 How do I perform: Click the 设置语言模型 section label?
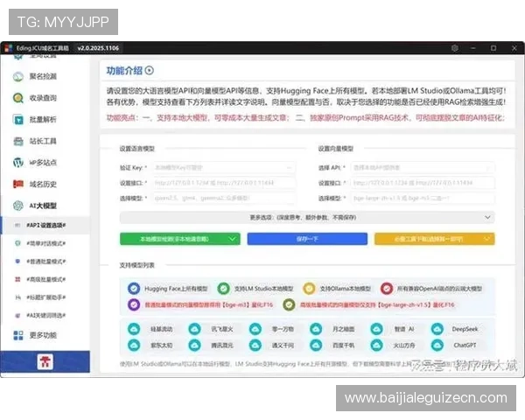137,149
